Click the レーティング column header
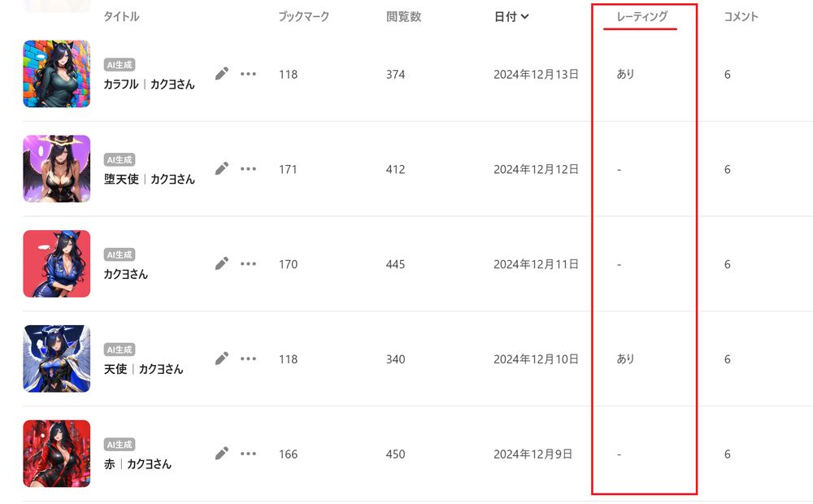The height and width of the screenshot is (504, 813). pyautogui.click(x=641, y=16)
